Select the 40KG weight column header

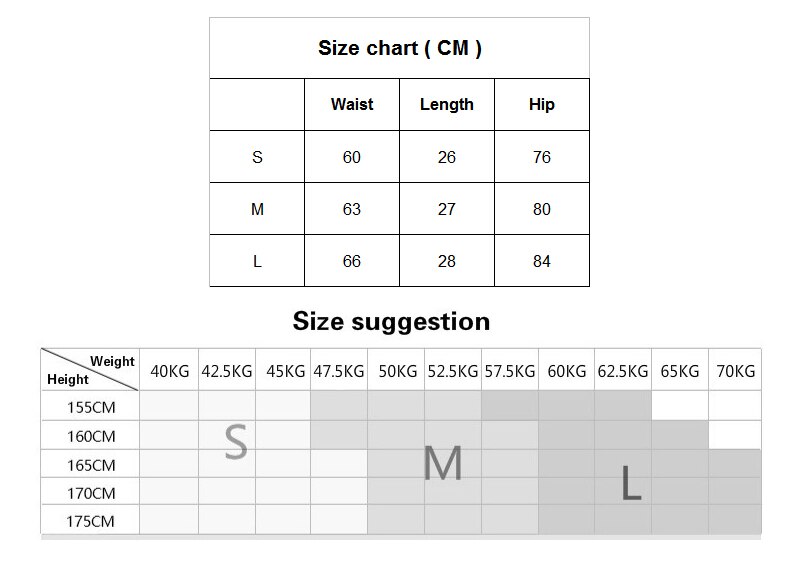[169, 371]
